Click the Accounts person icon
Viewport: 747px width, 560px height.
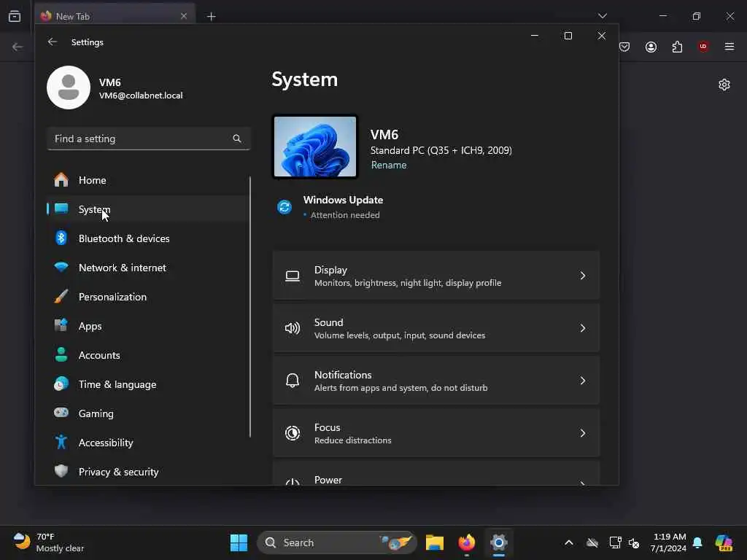click(x=61, y=355)
